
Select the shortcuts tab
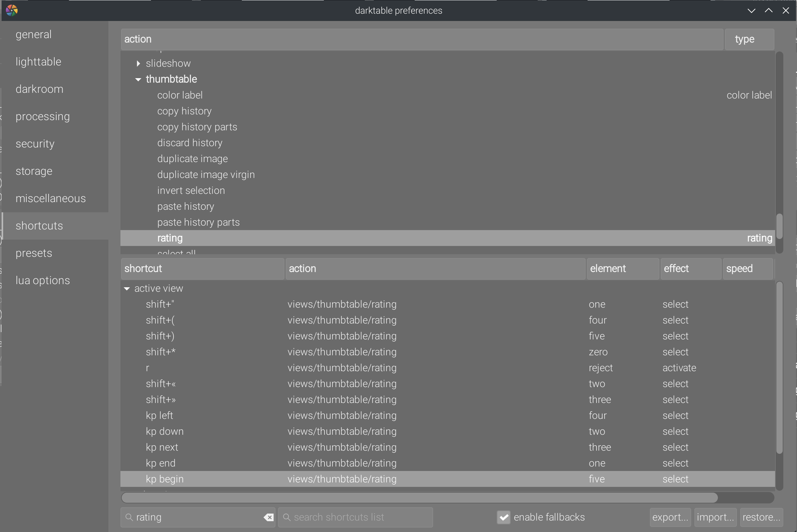[x=55, y=226]
